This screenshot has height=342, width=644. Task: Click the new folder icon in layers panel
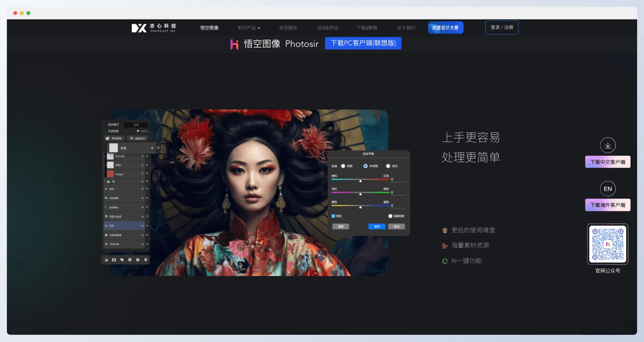coord(138,260)
